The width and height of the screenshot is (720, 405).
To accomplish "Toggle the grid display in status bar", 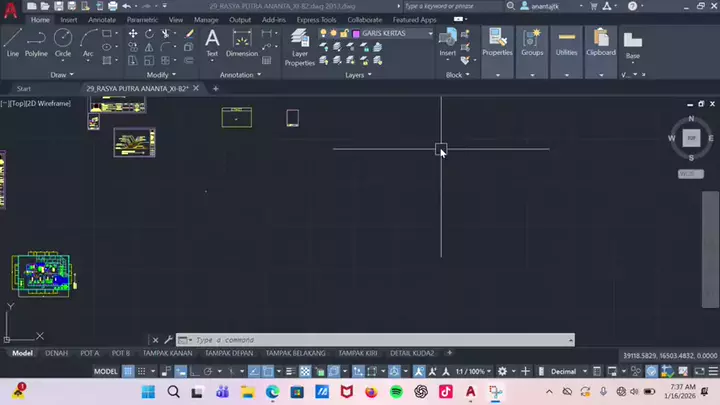I will click(x=128, y=371).
